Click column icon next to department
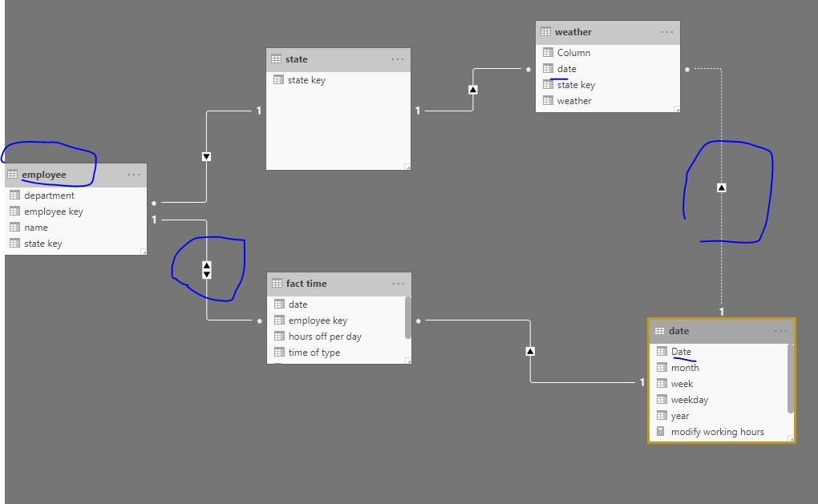Image resolution: width=818 pixels, height=504 pixels. 14,195
